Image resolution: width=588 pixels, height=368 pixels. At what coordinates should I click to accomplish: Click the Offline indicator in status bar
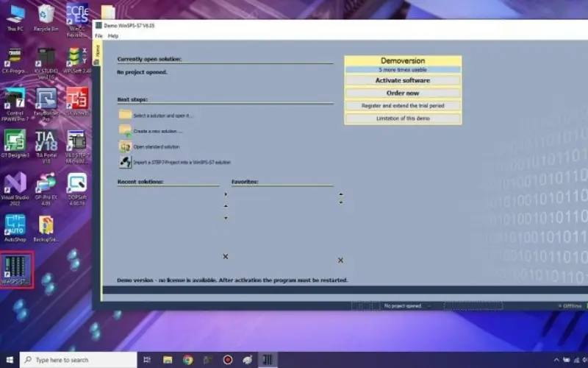coord(570,306)
